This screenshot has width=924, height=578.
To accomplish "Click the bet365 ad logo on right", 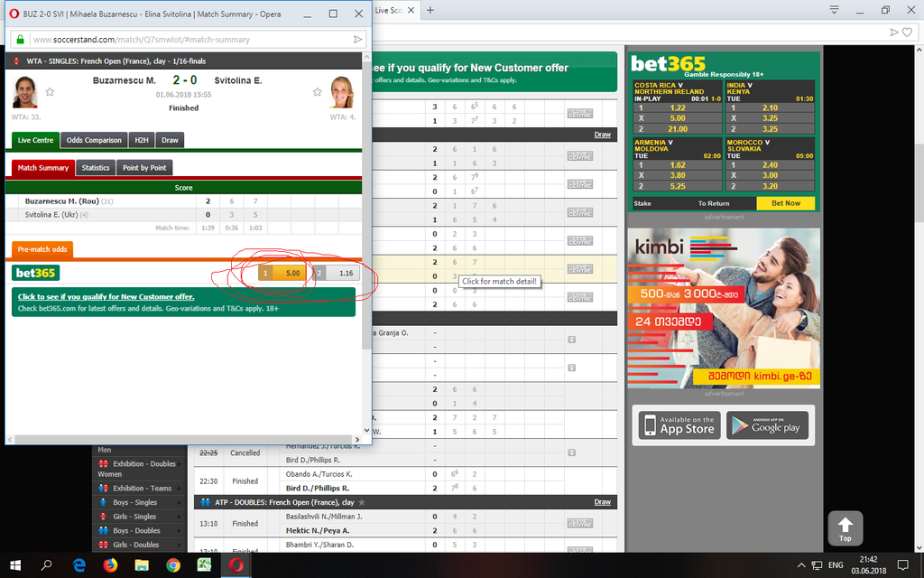I will [668, 64].
